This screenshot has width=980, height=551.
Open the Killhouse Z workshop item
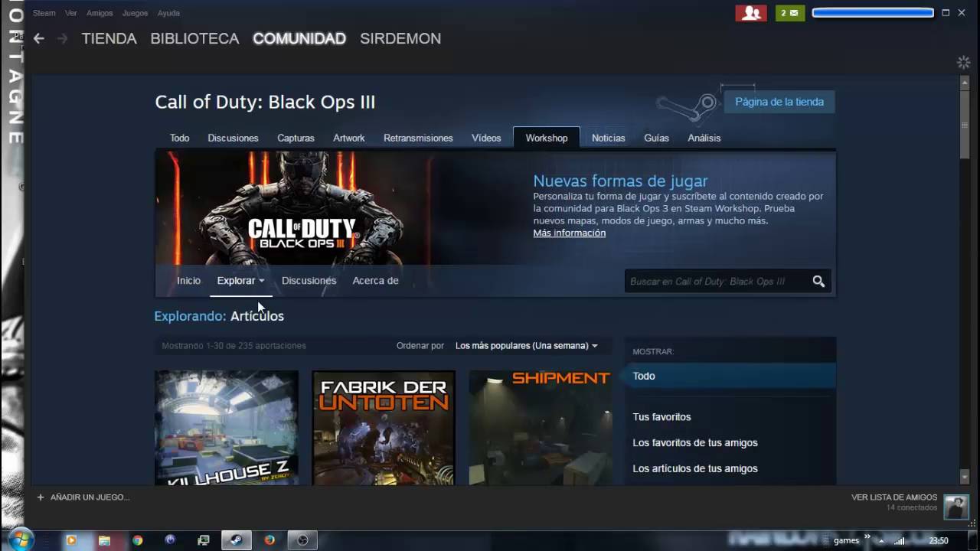(x=227, y=428)
